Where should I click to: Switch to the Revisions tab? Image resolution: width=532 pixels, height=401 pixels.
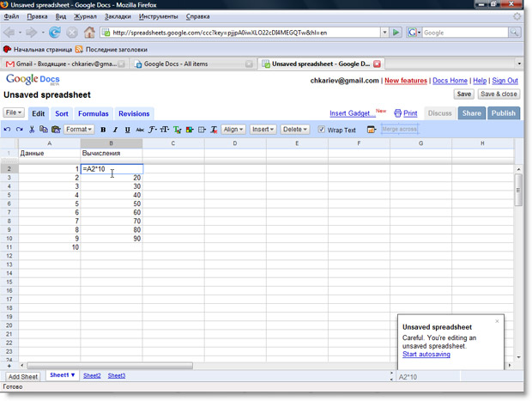[x=134, y=113]
